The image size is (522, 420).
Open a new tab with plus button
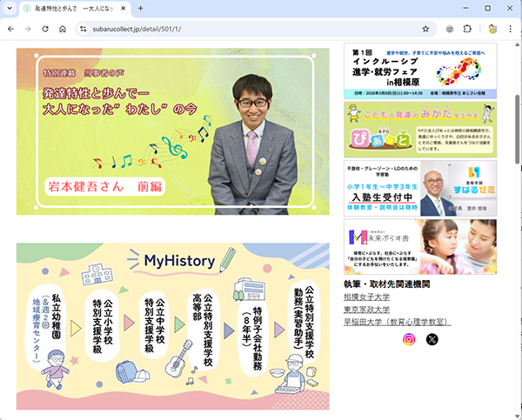pos(140,9)
